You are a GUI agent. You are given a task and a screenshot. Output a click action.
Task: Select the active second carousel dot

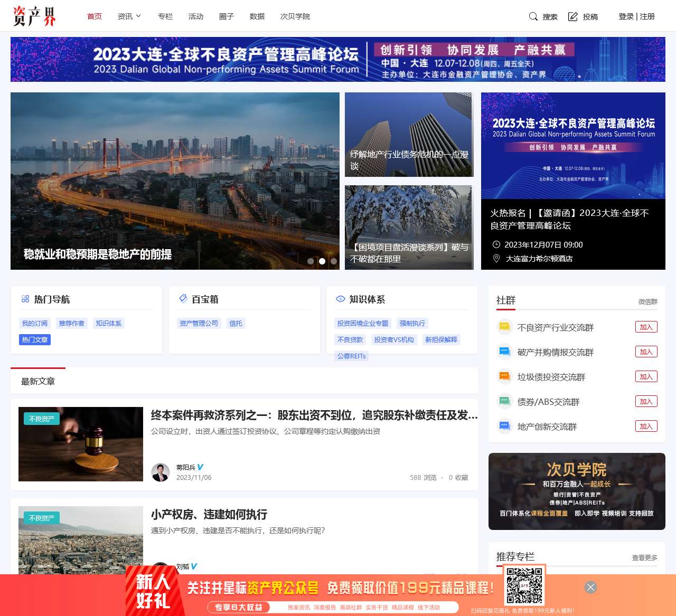pyautogui.click(x=322, y=261)
